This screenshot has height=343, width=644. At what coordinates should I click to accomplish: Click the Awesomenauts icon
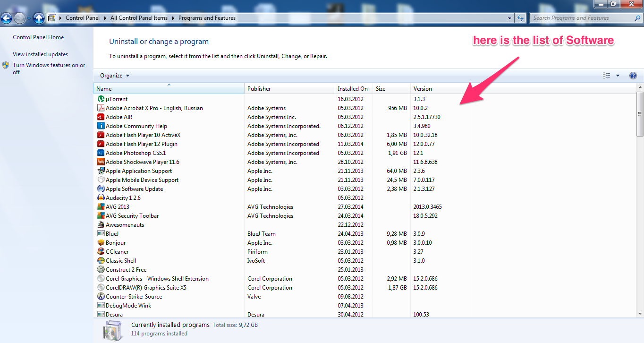click(x=101, y=225)
